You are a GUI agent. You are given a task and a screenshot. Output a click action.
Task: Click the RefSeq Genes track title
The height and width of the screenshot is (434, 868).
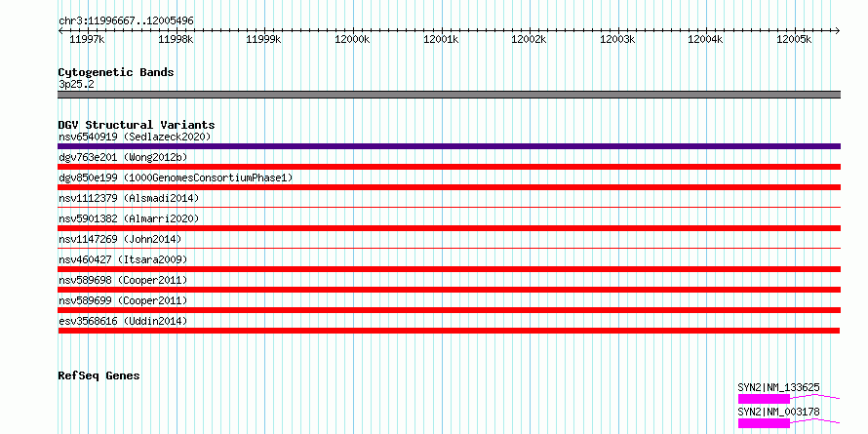(x=99, y=375)
